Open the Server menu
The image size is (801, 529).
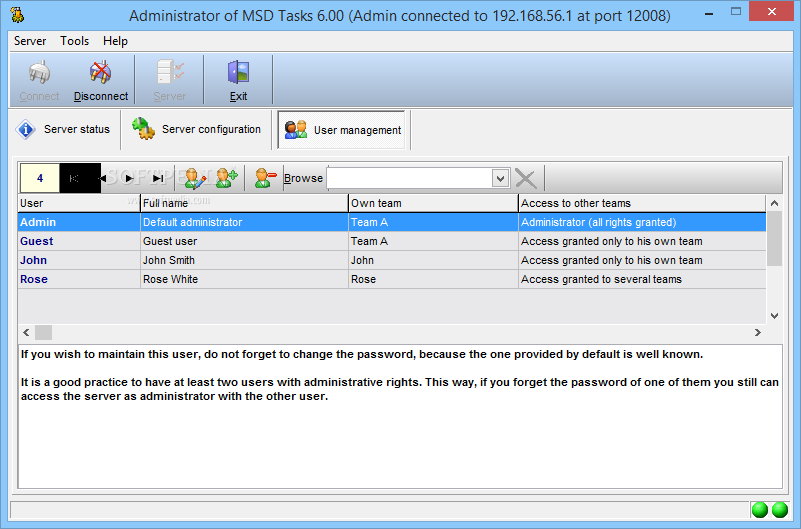click(30, 41)
